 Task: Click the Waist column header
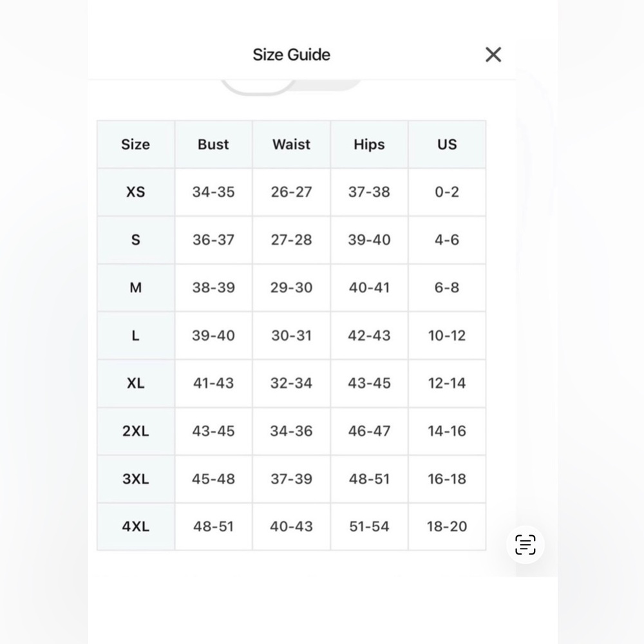[291, 144]
